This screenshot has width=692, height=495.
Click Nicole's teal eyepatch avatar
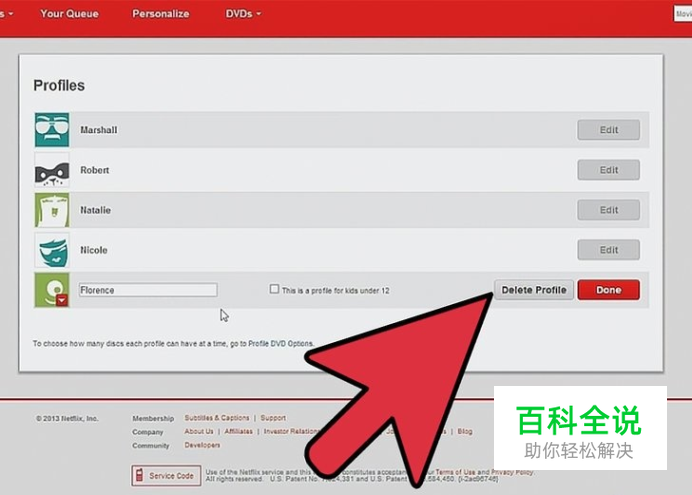click(52, 250)
